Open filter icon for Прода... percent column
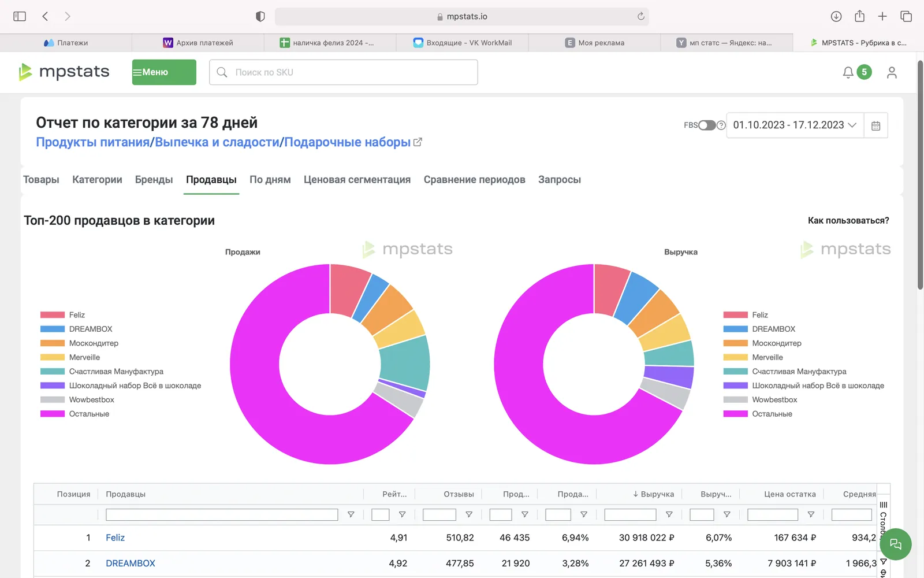Viewport: 924px width, 578px height. pyautogui.click(x=584, y=514)
